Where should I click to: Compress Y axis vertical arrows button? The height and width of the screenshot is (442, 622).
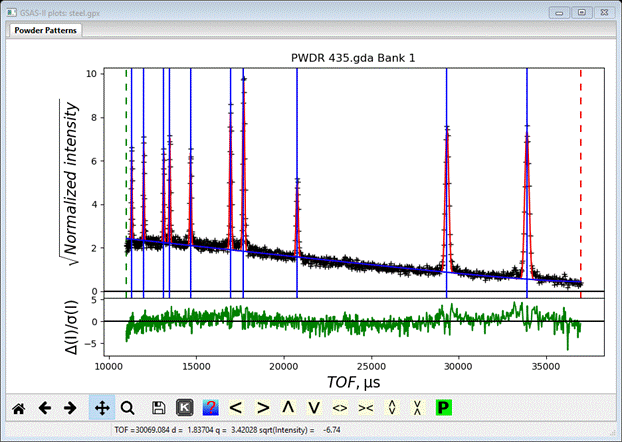point(418,408)
